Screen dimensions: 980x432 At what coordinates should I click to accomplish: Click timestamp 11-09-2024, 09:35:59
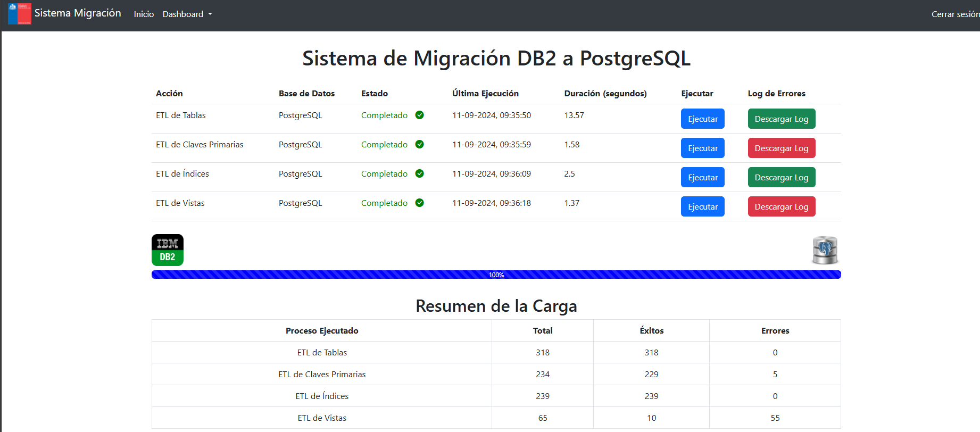492,144
